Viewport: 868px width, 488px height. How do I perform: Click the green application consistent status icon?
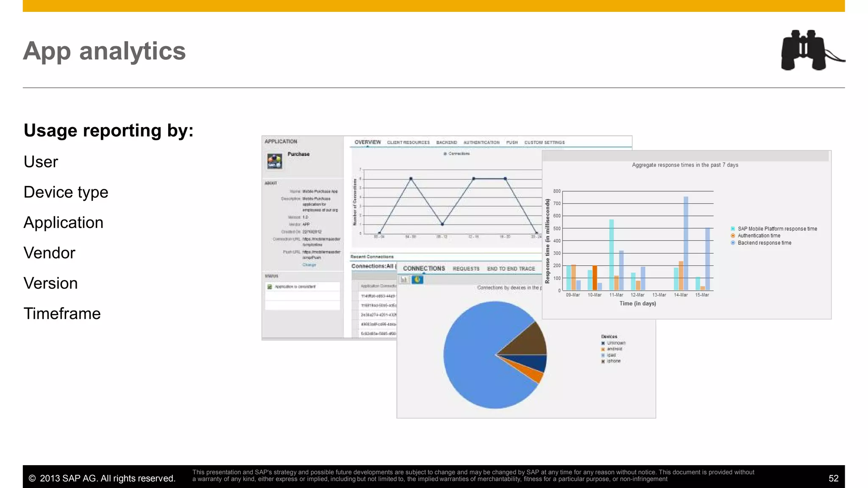[x=270, y=287]
